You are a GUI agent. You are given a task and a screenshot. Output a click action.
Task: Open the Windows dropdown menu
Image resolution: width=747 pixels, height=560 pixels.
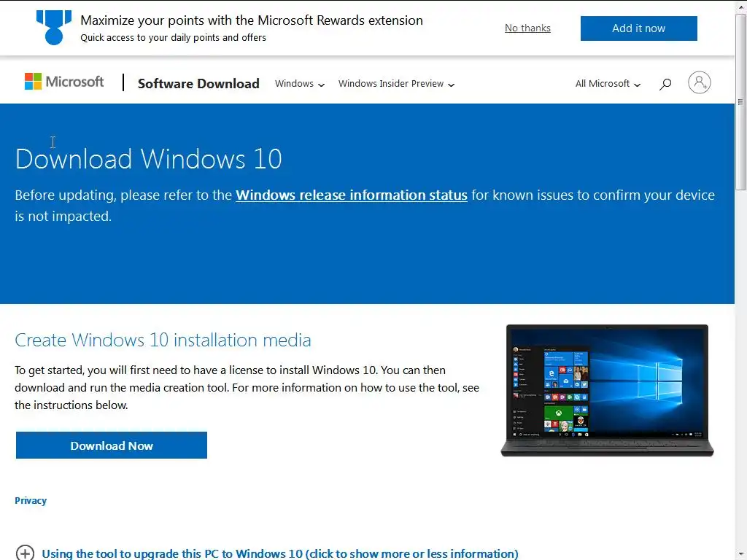coord(300,84)
